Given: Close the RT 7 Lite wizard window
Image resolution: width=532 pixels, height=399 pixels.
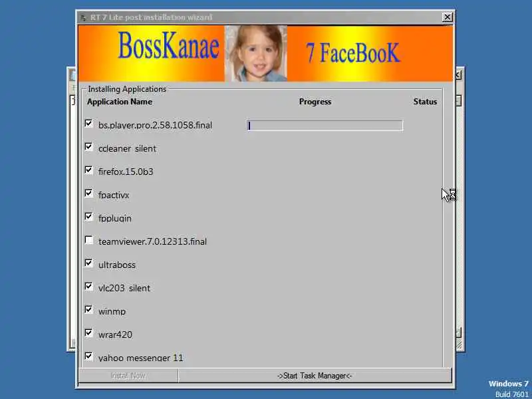Looking at the screenshot, I should point(448,17).
